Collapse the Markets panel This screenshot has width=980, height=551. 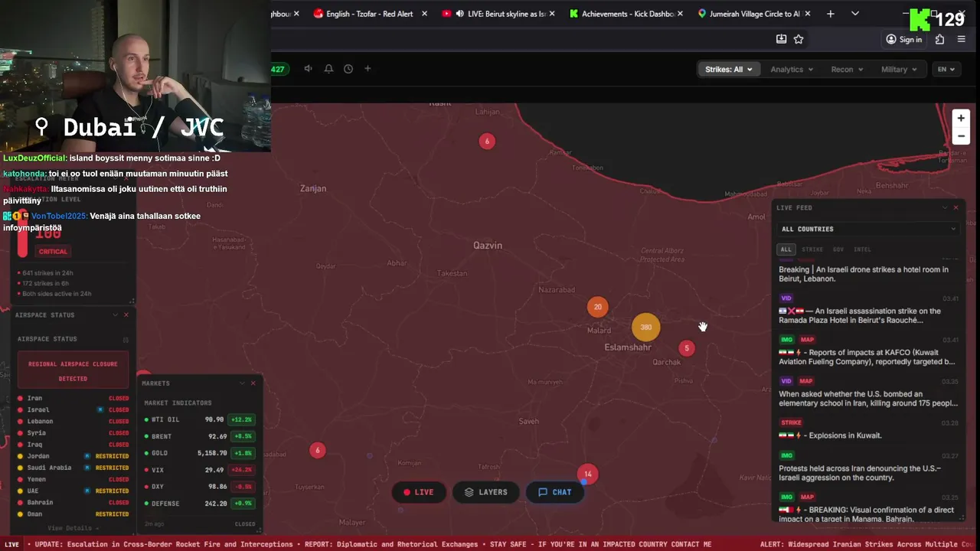(x=242, y=383)
